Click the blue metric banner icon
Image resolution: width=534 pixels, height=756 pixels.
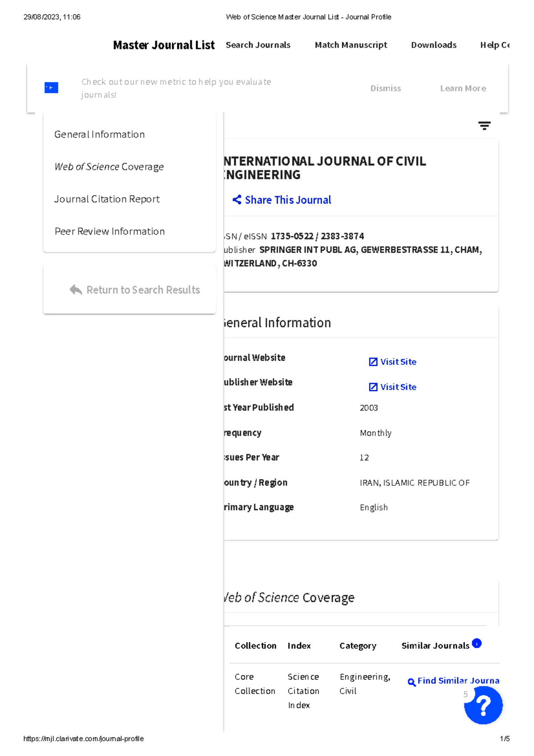51,88
